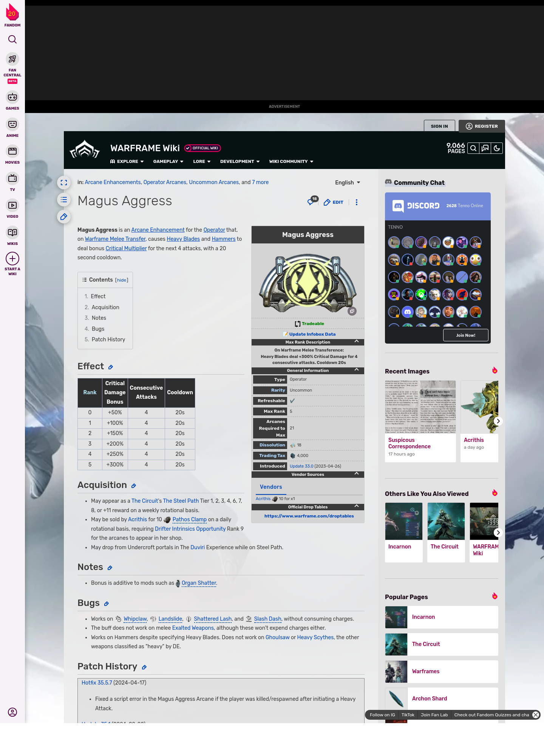Image resolution: width=544 pixels, height=756 pixels.
Task: Show the 7 more categories link
Action: pos(260,182)
